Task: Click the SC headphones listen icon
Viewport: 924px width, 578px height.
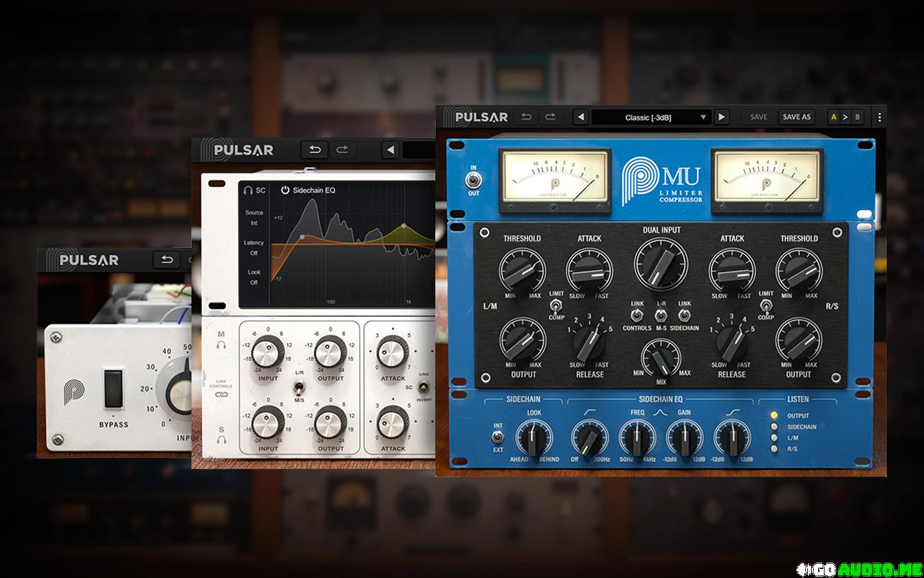Action: point(248,190)
